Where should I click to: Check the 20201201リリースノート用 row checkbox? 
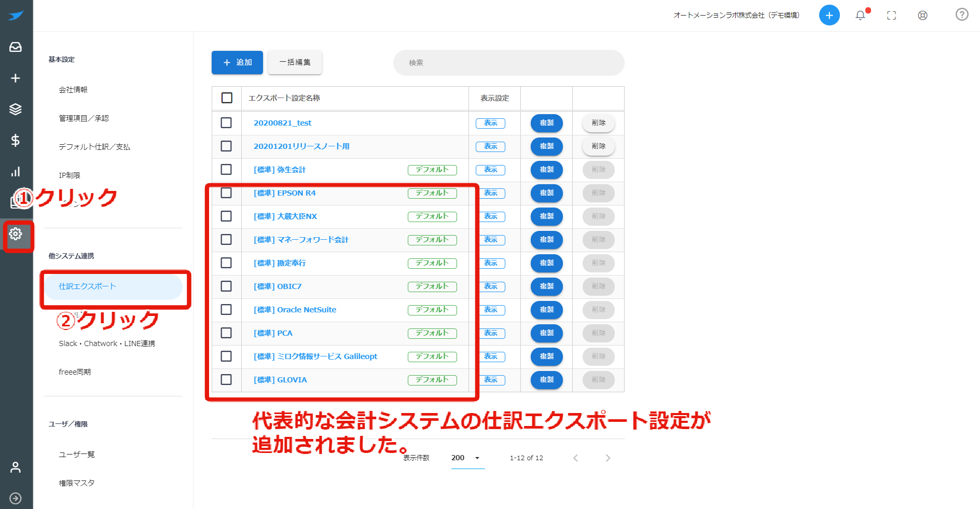[x=226, y=146]
